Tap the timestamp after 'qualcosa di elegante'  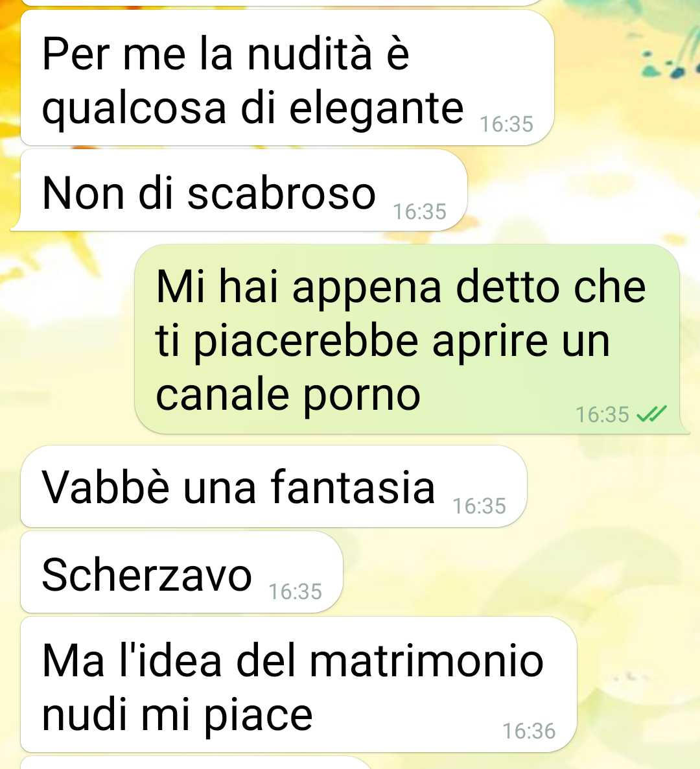(506, 124)
